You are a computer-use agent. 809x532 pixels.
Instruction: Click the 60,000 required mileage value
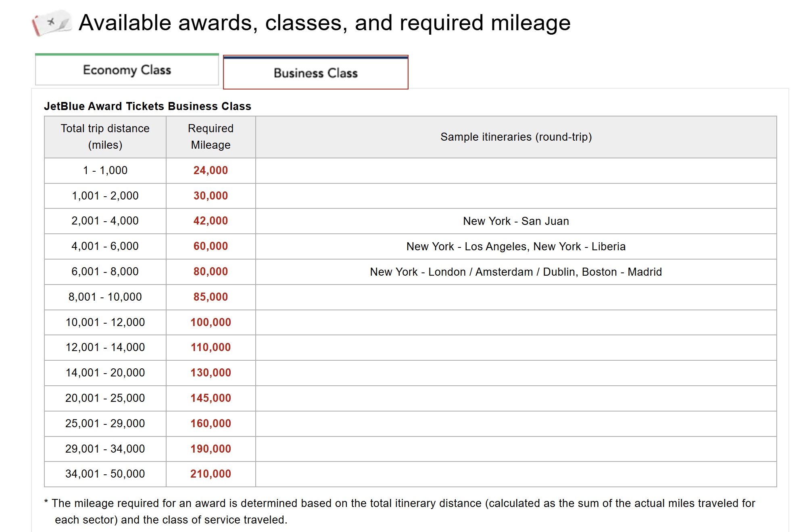tap(211, 246)
